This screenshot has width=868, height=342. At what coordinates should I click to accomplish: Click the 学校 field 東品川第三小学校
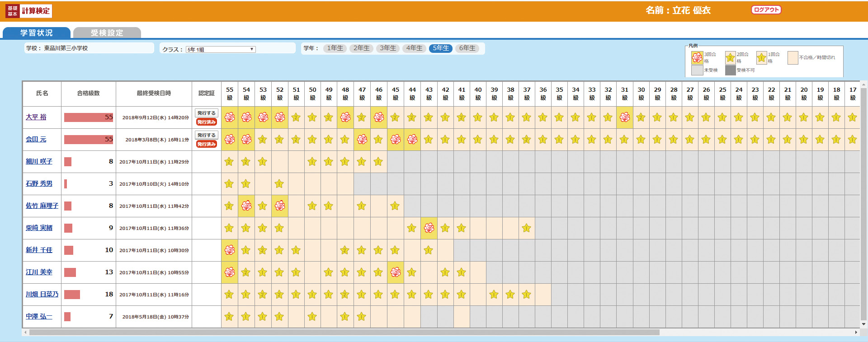(x=89, y=48)
